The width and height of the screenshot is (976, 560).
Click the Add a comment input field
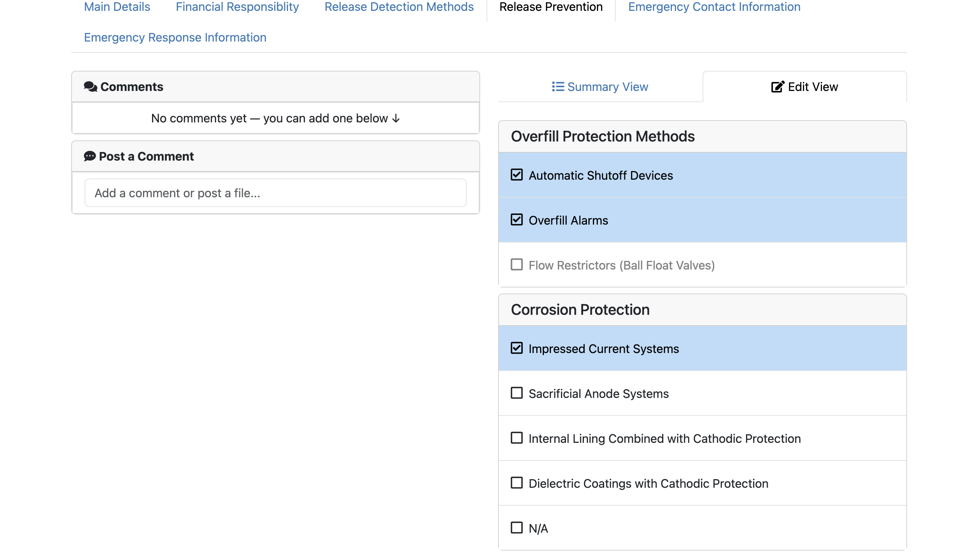coord(275,193)
